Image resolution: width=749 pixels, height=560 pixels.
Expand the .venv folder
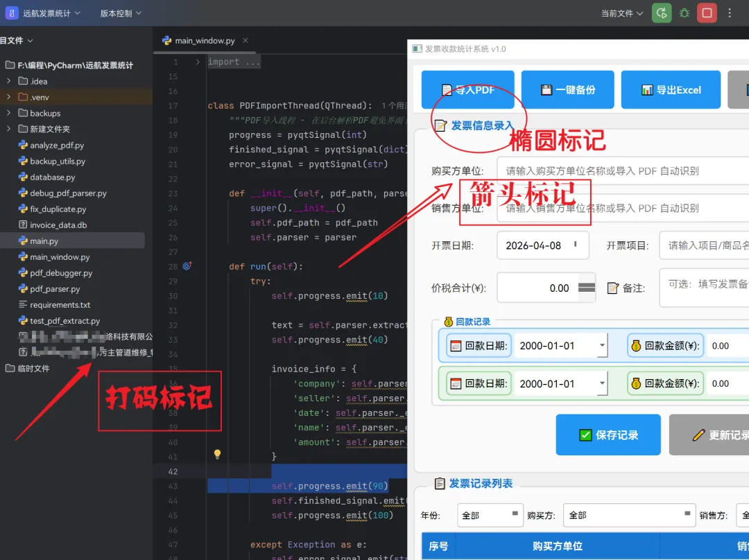tap(8, 97)
